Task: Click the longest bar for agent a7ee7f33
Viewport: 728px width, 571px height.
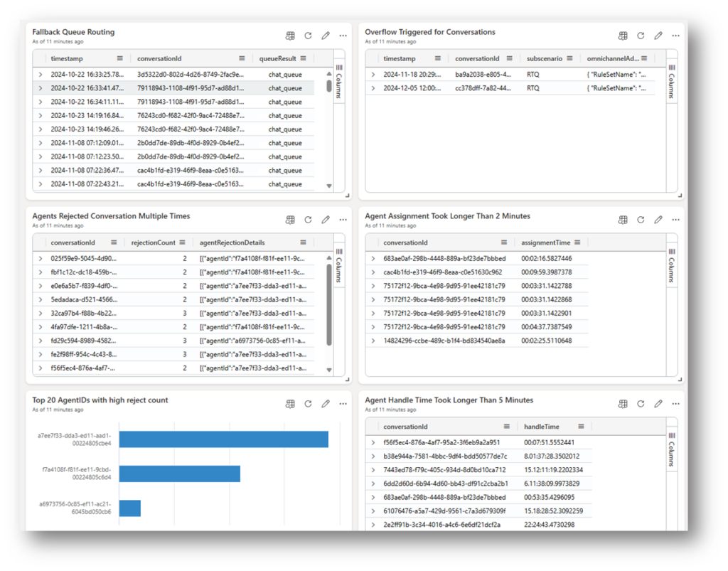Action: (223, 439)
